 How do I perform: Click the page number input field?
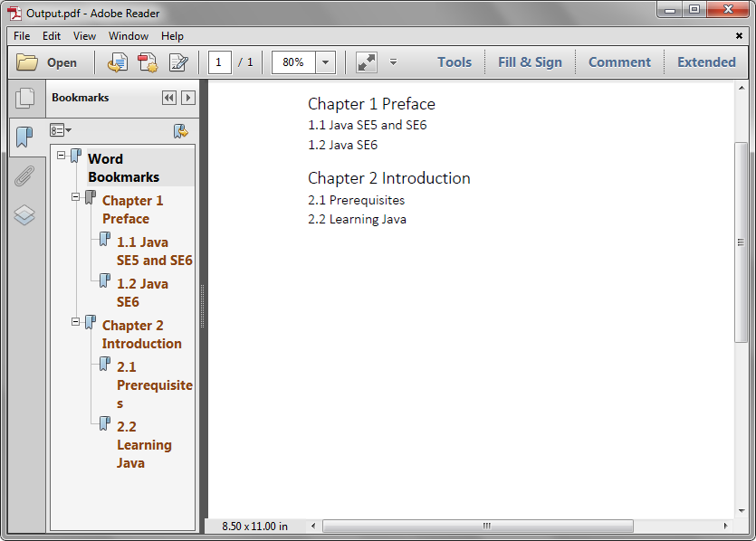pyautogui.click(x=219, y=62)
